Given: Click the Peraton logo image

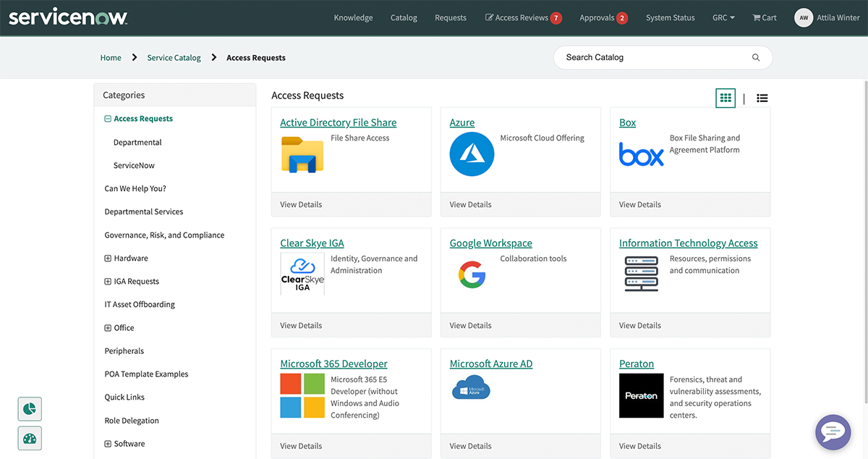Looking at the screenshot, I should (642, 395).
